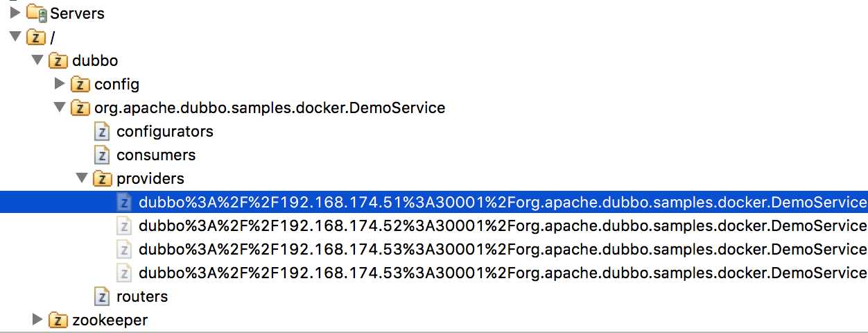Select the consumers tree label
Viewport: 868px width, 333px height.
156,155
